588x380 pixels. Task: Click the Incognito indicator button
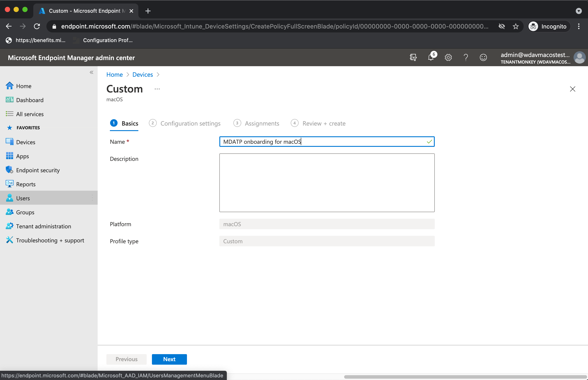(x=549, y=26)
